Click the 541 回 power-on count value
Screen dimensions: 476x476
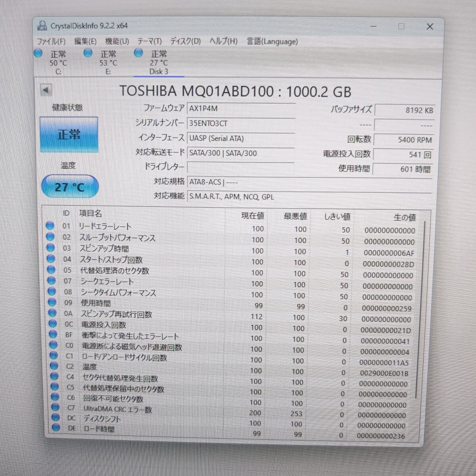point(403,154)
